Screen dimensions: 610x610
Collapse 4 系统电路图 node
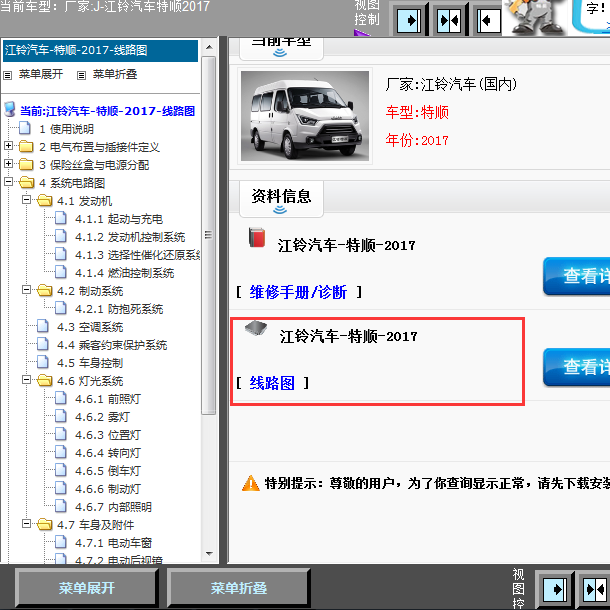tap(8, 181)
